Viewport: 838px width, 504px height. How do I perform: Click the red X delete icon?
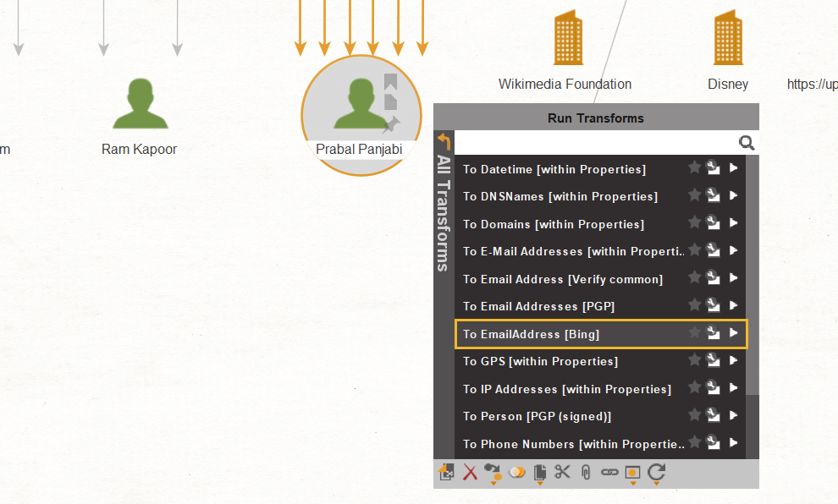click(470, 472)
